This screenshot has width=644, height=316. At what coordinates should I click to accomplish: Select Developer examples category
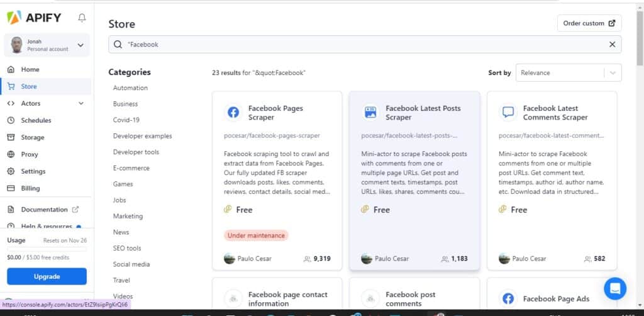coord(143,136)
